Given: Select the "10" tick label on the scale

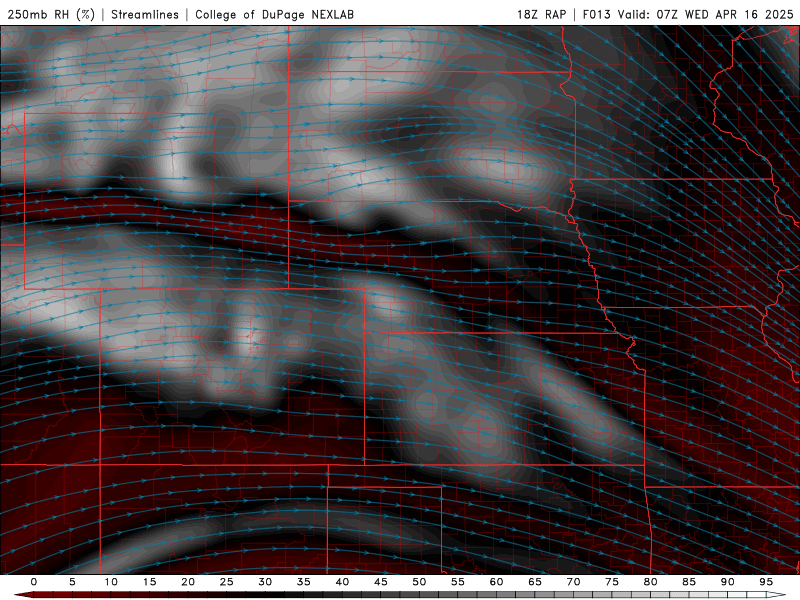Looking at the screenshot, I should [111, 582].
